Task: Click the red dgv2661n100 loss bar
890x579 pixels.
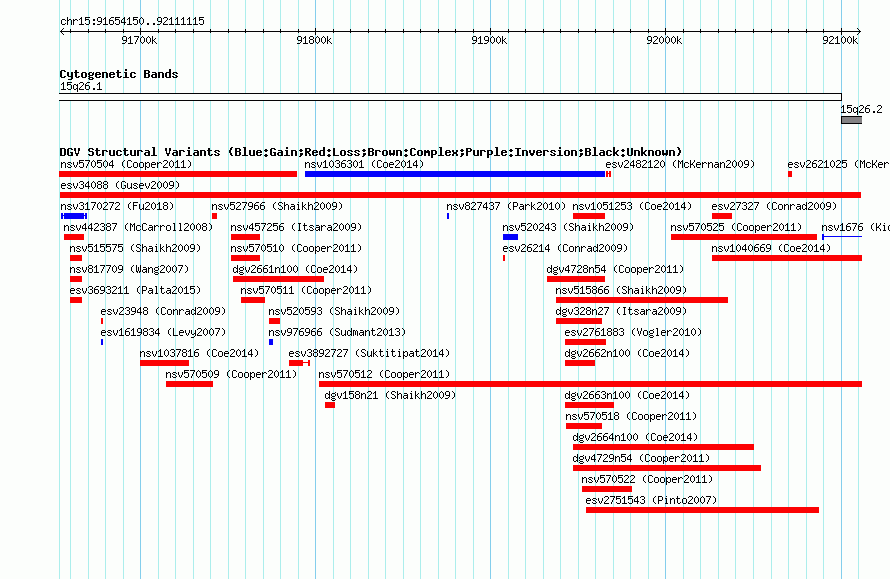Action: (278, 279)
